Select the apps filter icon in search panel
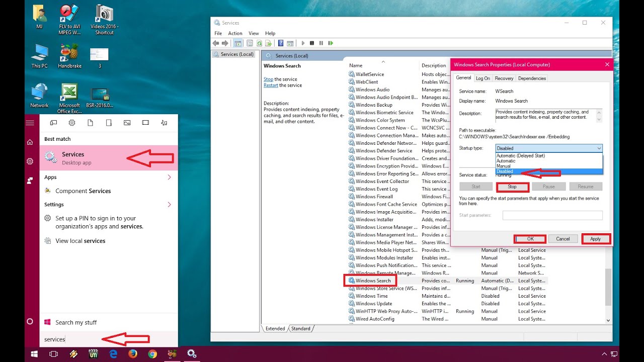Image resolution: width=644 pixels, height=362 pixels. click(53, 123)
